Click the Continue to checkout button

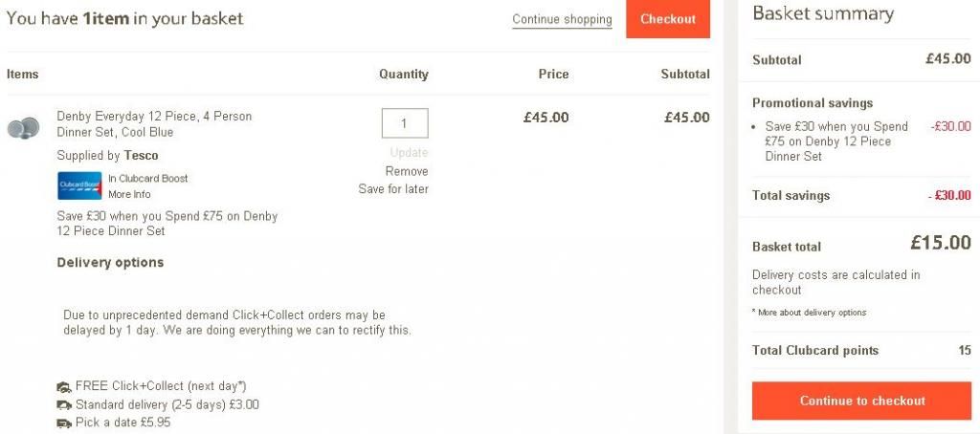(x=862, y=401)
